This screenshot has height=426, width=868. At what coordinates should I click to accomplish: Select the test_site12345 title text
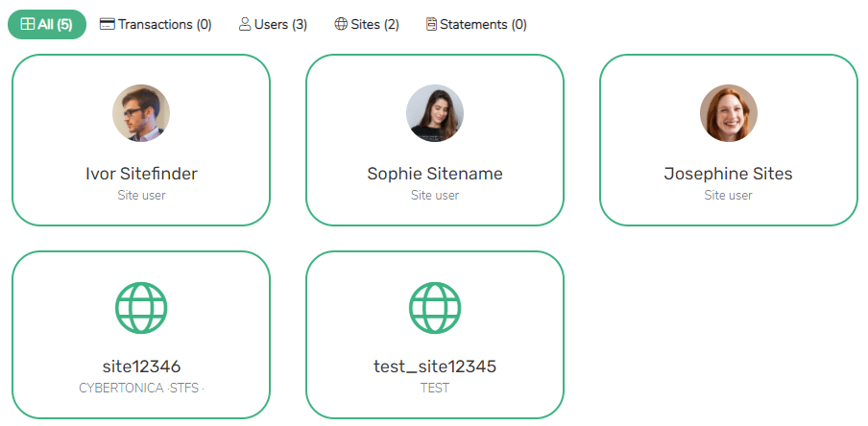point(435,367)
